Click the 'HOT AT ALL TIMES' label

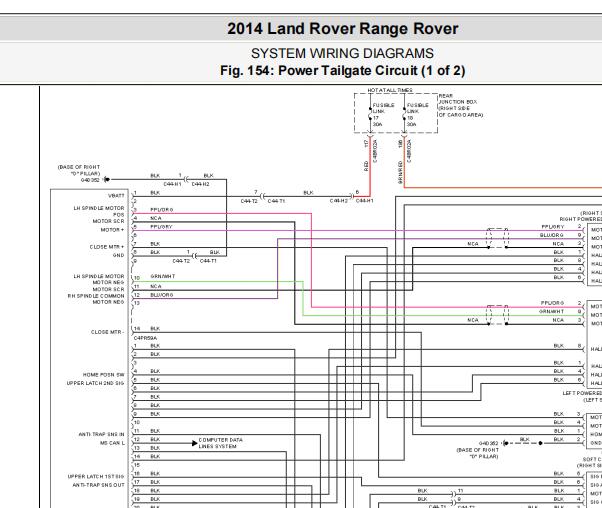tap(390, 90)
